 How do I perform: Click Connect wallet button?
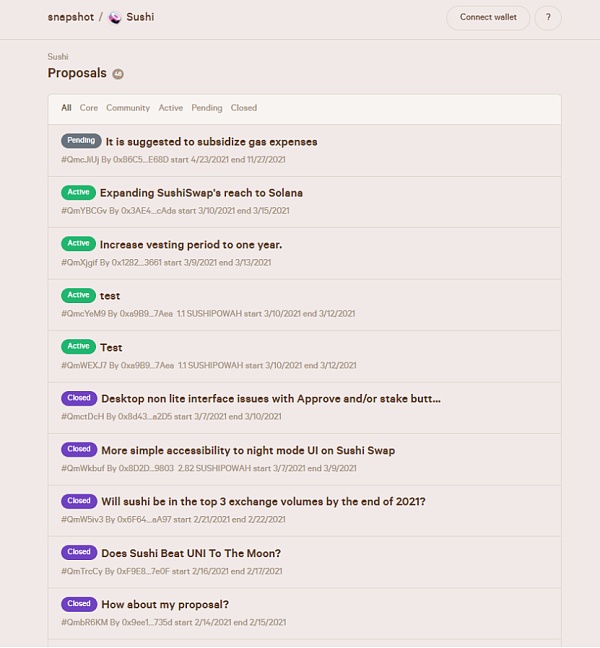[x=488, y=18]
